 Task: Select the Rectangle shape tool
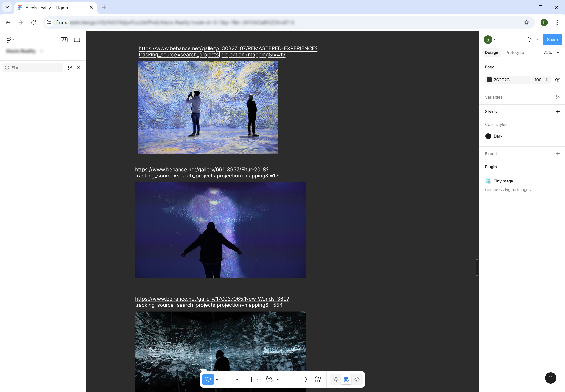(x=248, y=379)
